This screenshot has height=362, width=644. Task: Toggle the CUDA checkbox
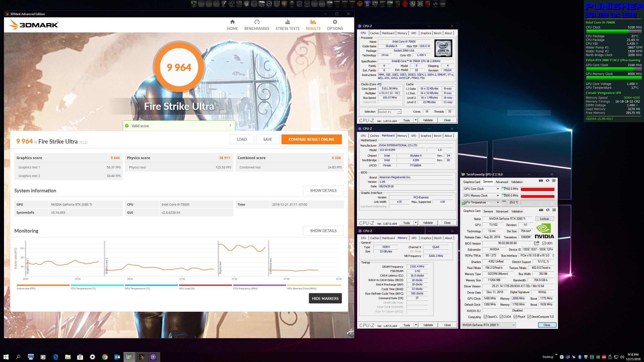click(x=501, y=317)
